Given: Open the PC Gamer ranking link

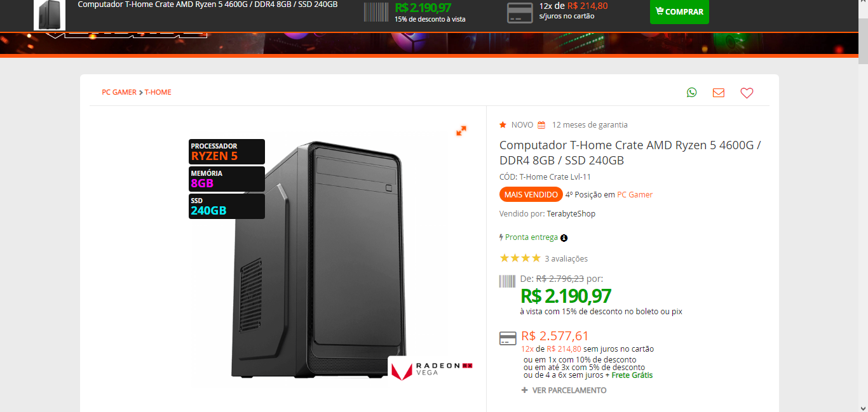Looking at the screenshot, I should click(x=635, y=195).
